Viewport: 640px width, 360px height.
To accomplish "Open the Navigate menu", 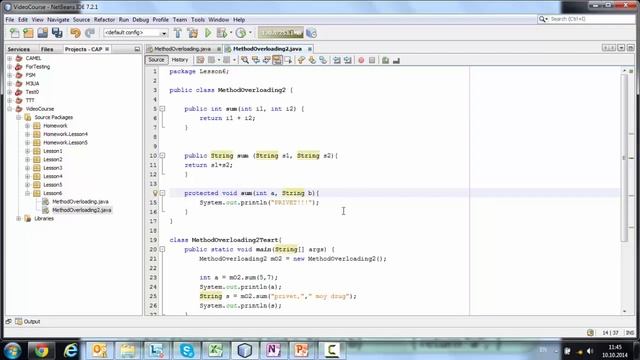I will pos(58,20).
